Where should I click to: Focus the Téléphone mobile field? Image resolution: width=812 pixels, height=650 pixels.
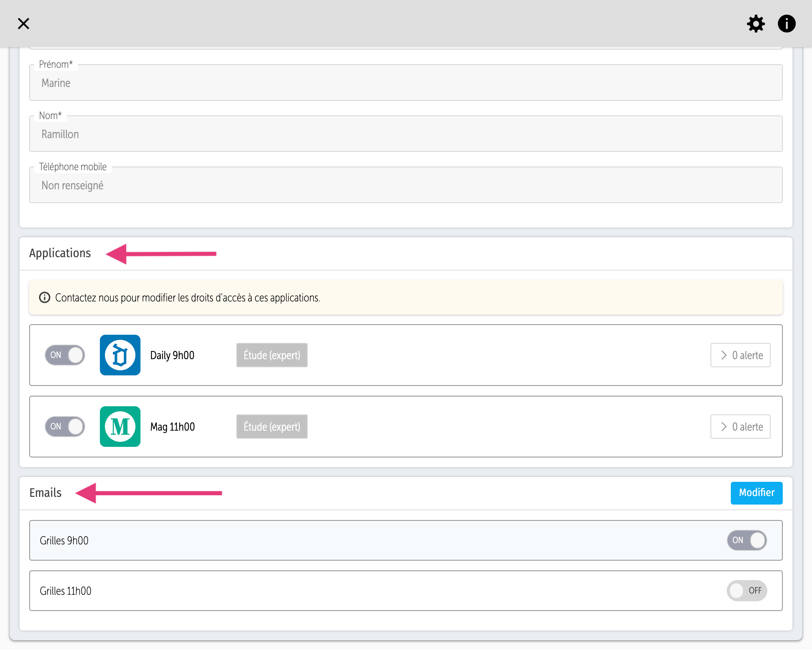pos(406,185)
